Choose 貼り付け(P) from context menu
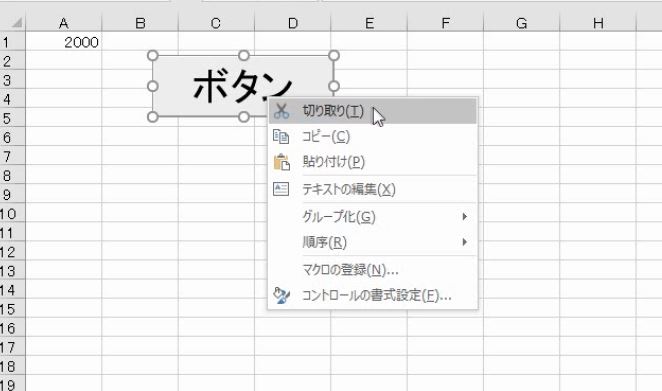The height and width of the screenshot is (391, 662). coord(373,162)
